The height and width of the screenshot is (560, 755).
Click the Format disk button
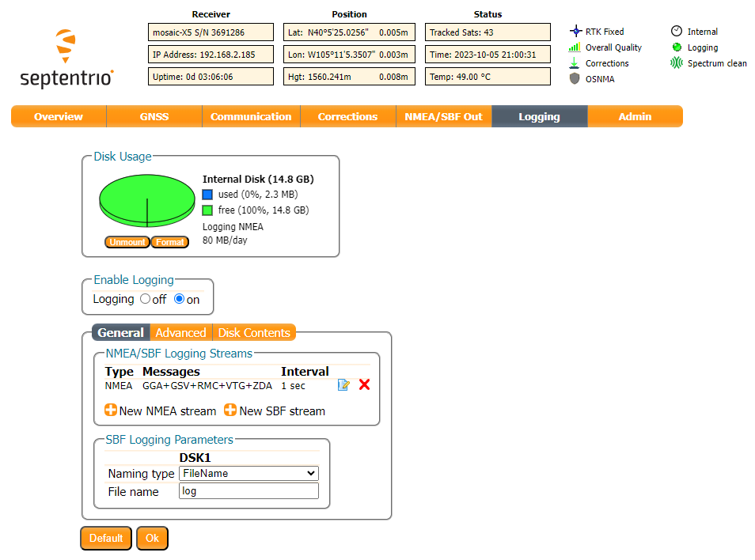tap(170, 242)
